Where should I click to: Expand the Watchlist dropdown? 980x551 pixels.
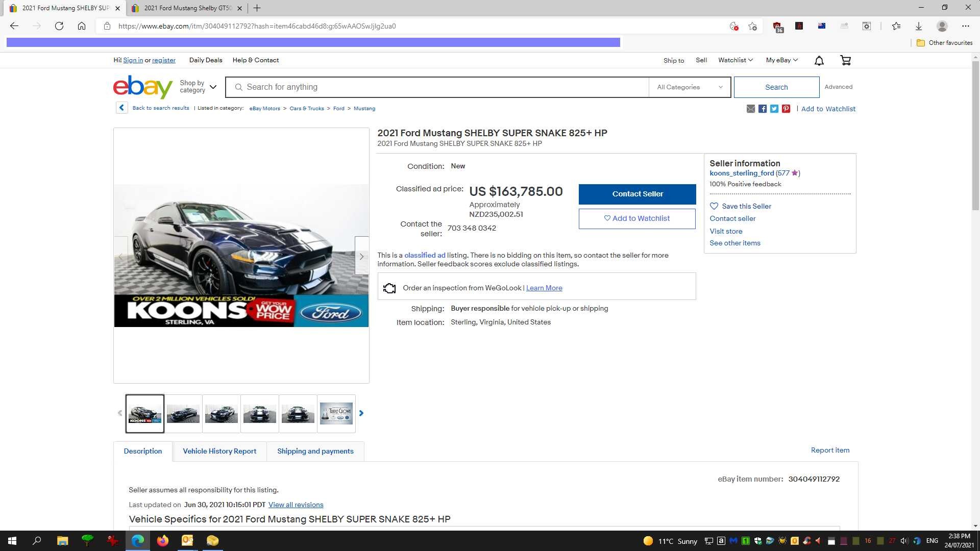735,60
